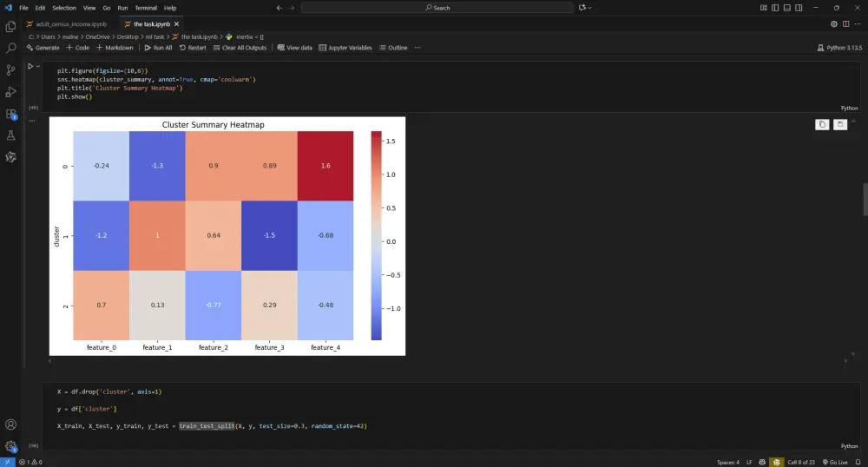Open the Source Control view
This screenshot has width=868, height=467.
pos(10,70)
